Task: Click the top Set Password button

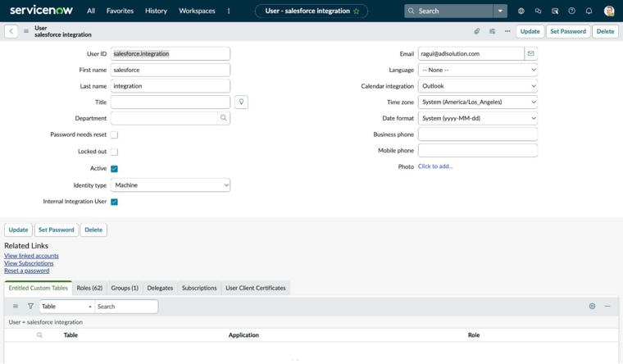Action: [568, 31]
